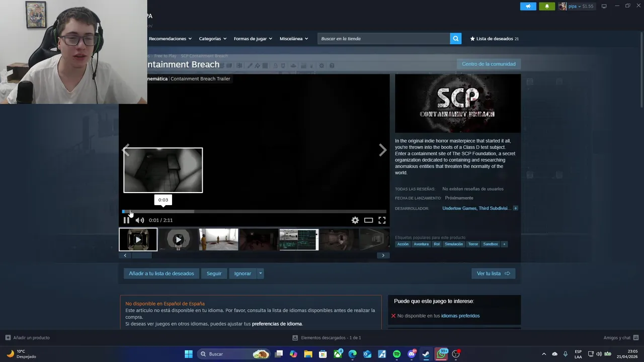Open Spotify from taskbar
The image size is (644, 362).
pyautogui.click(x=396, y=354)
